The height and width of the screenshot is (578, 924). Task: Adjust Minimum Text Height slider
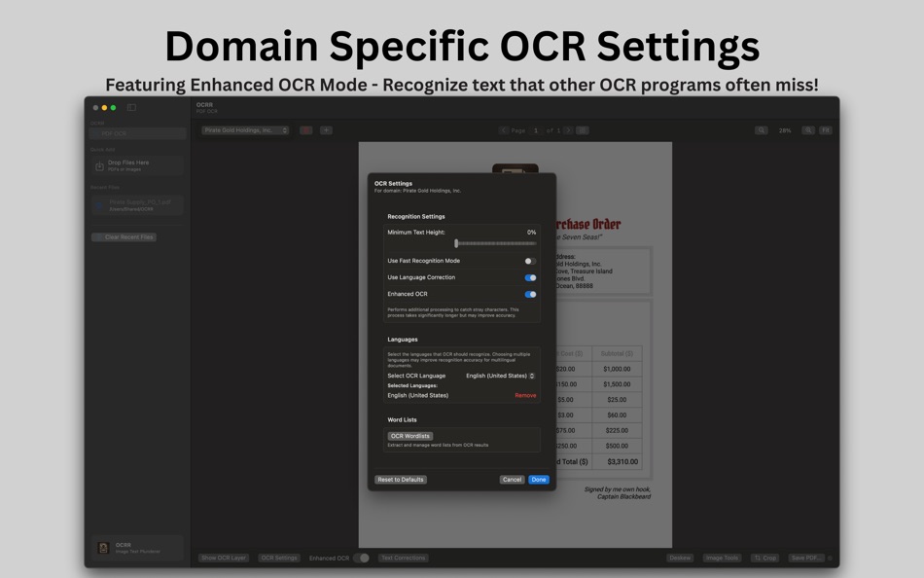coord(456,243)
